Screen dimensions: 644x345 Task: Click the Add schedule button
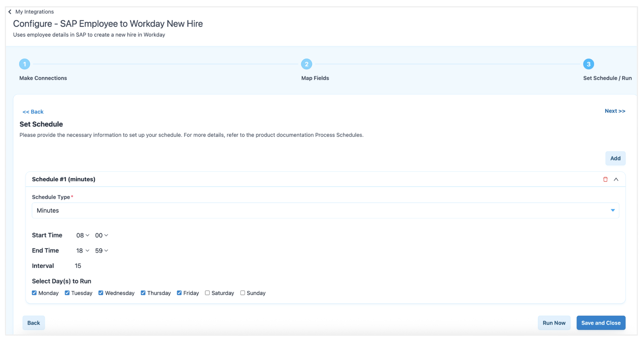[x=615, y=158]
